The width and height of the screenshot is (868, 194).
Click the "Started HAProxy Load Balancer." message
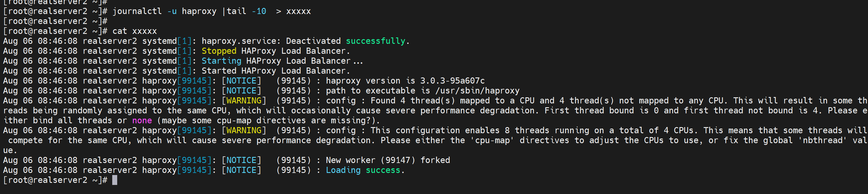pyautogui.click(x=276, y=71)
